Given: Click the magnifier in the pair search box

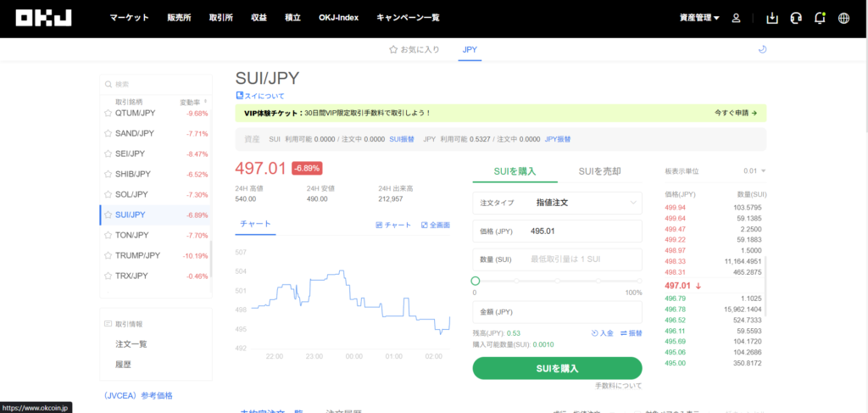Looking at the screenshot, I should click(x=108, y=84).
